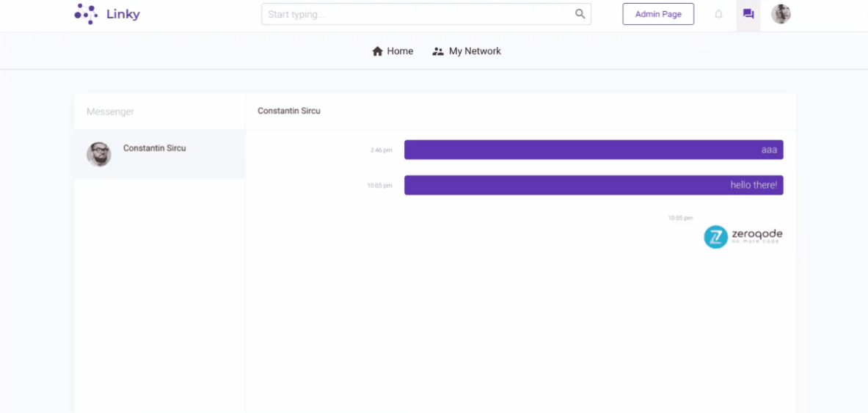Image resolution: width=868 pixels, height=413 pixels.
Task: Open notifications with the bell icon
Action: click(x=718, y=14)
